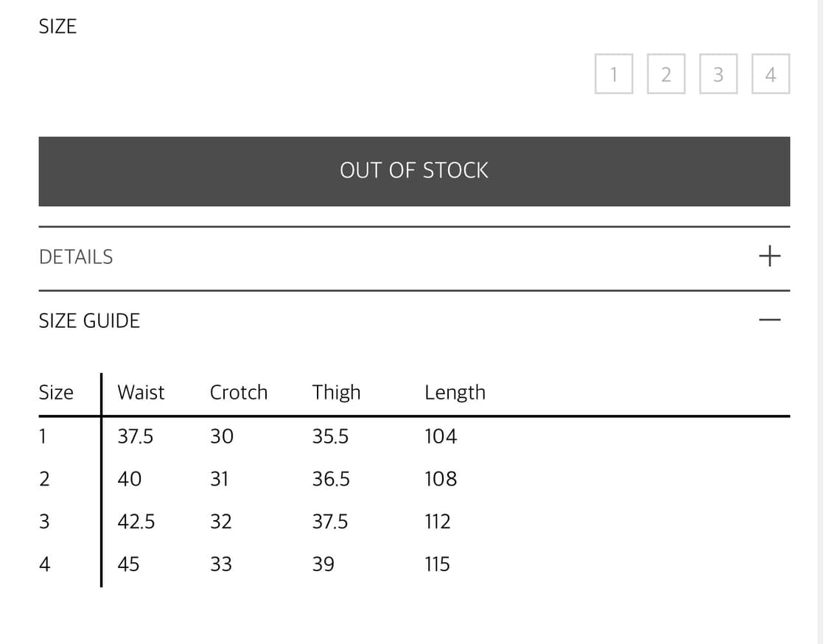Expand DETAILS with the plus icon
The height and width of the screenshot is (644, 829).
769,256
